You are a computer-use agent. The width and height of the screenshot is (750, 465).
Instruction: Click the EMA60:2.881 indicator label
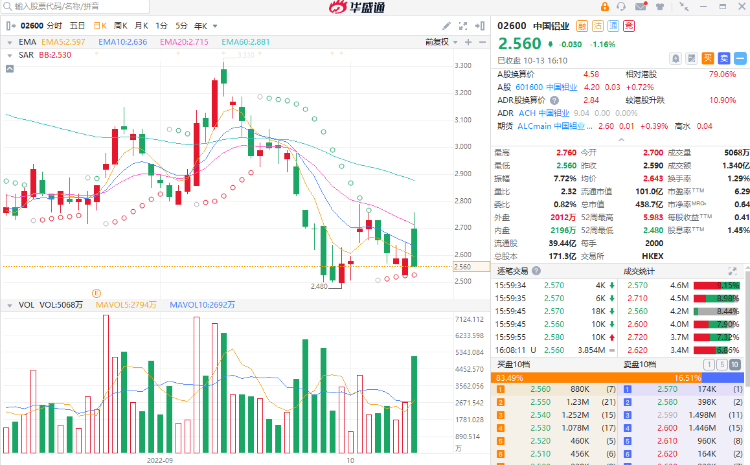pos(245,42)
